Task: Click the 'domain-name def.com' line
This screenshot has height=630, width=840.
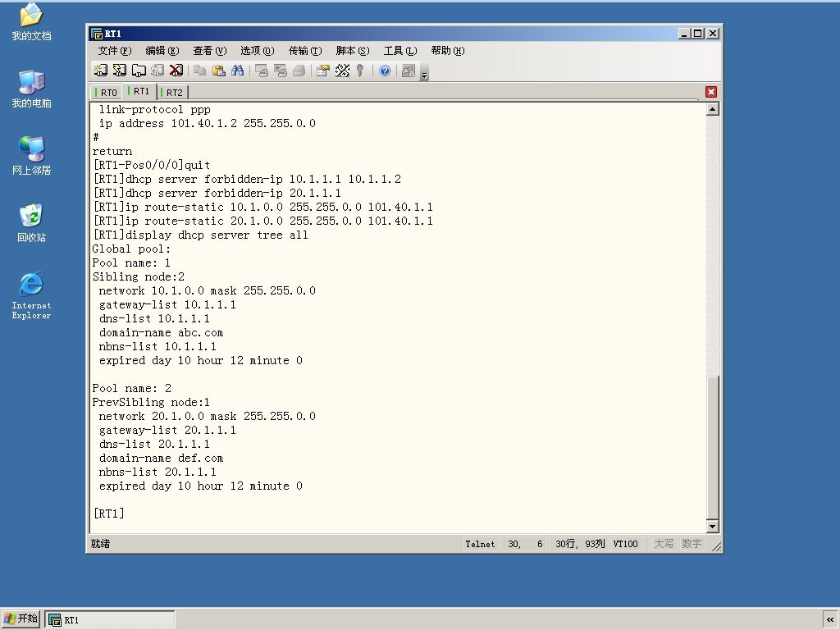Action: pyautogui.click(x=161, y=458)
